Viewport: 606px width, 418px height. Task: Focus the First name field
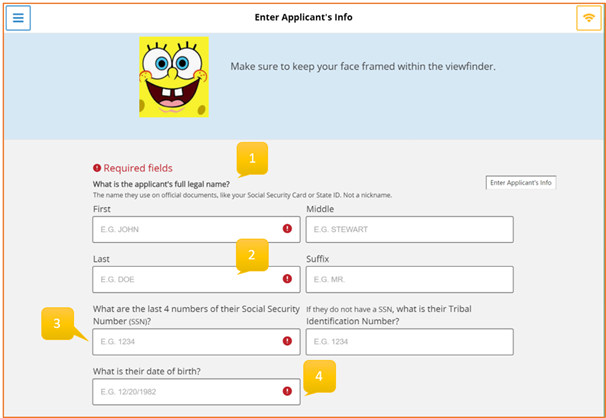point(196,229)
